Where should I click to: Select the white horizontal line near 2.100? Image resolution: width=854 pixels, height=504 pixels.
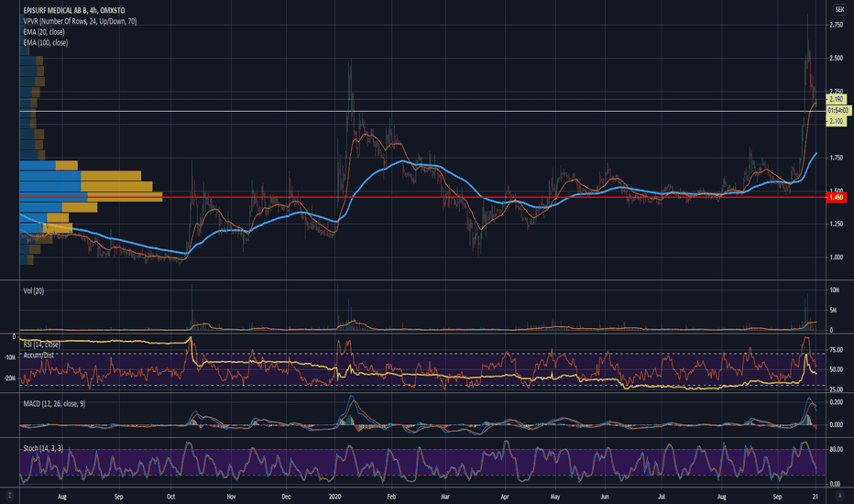pos(422,111)
